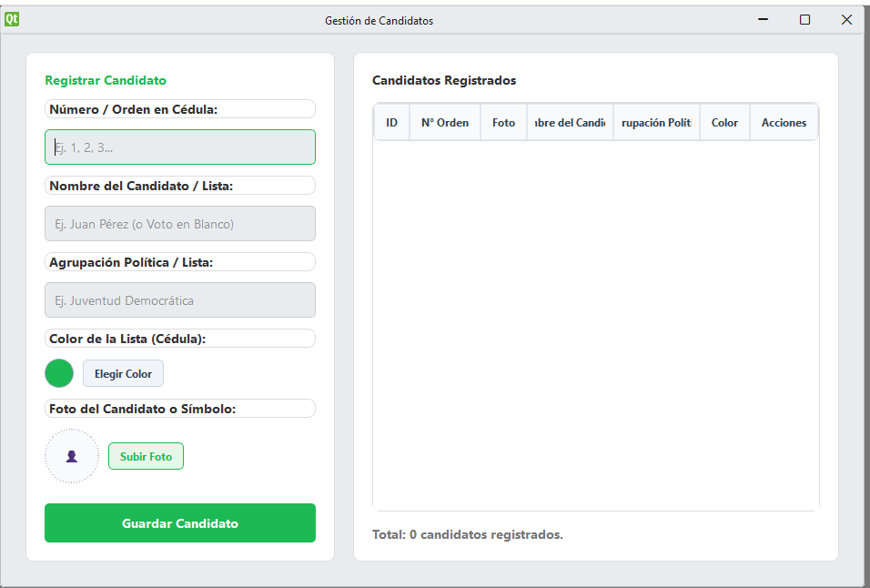The height and width of the screenshot is (588, 870).
Task: Focus the Número / Orden input field
Action: coord(180,147)
